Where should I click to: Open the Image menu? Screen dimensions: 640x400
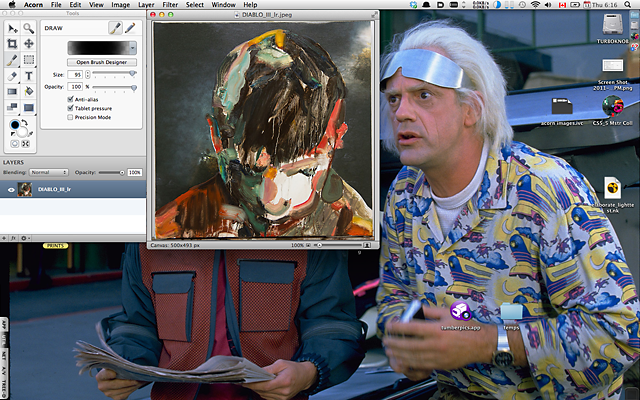[120, 4]
